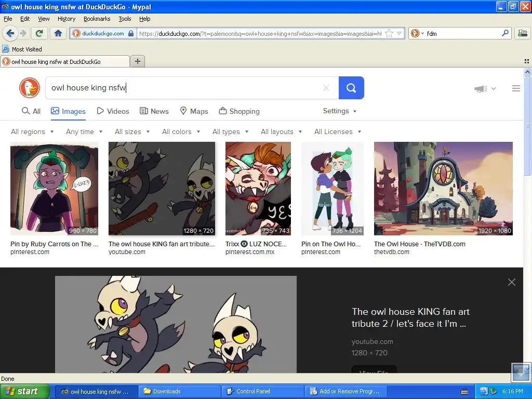Expand the All layouts filter

coord(281,131)
